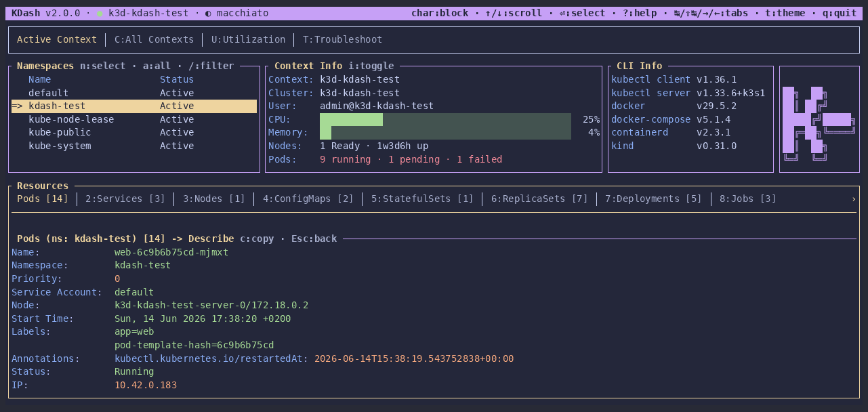The height and width of the screenshot is (412, 868).
Task: Select the kdash-test namespace row
Action: pos(134,106)
